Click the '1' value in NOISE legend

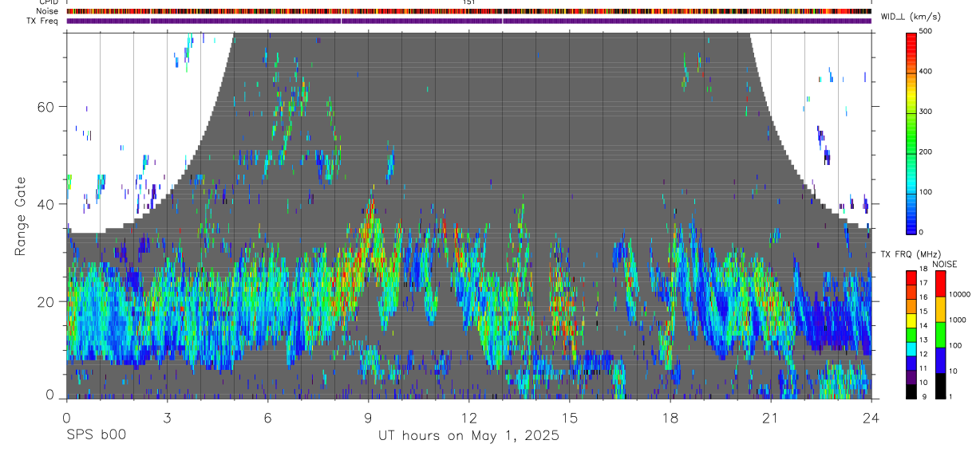point(952,396)
